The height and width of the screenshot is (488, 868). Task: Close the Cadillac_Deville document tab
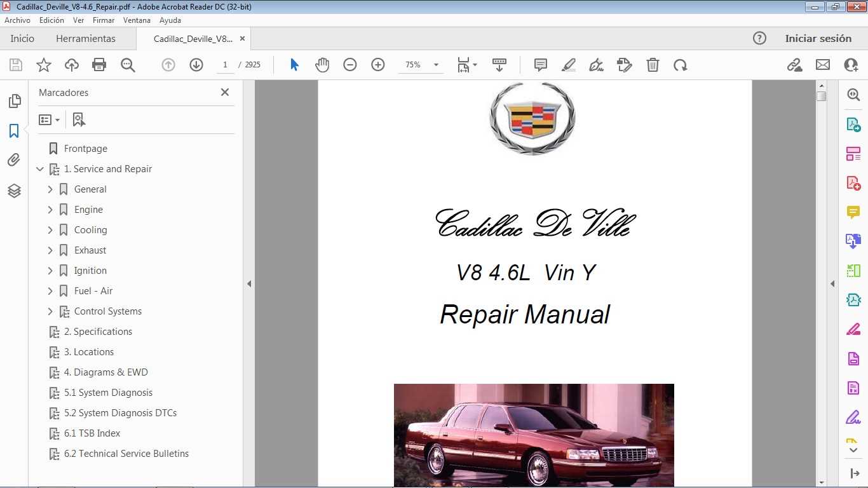click(242, 38)
